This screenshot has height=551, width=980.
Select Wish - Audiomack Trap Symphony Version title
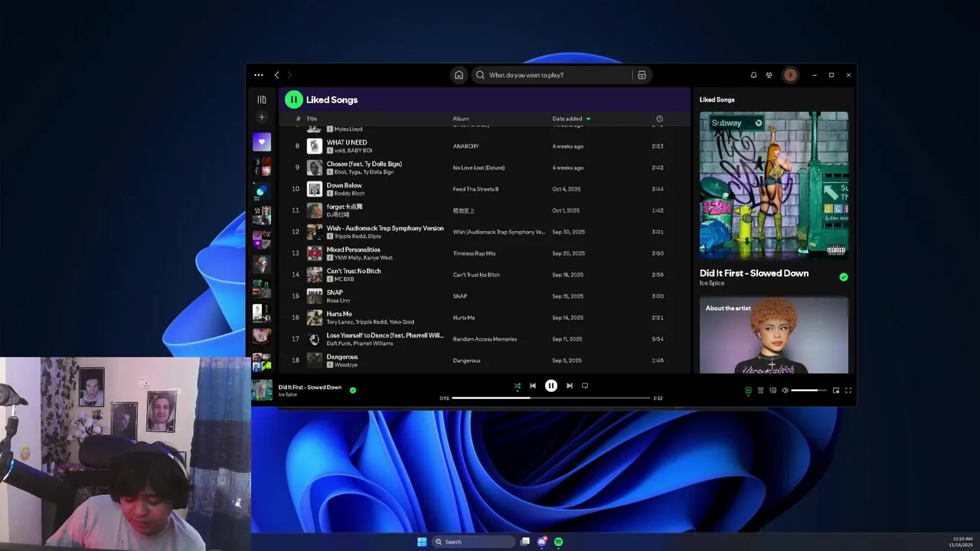[385, 228]
